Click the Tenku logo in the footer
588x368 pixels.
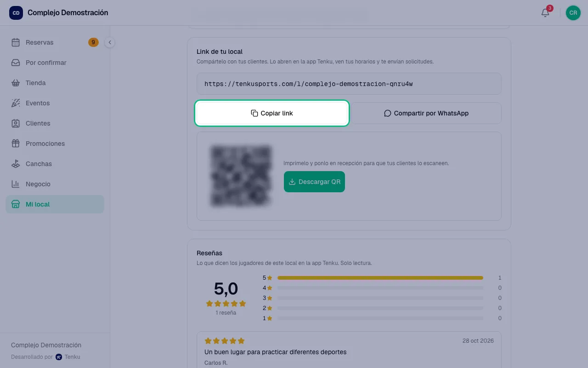(x=58, y=357)
